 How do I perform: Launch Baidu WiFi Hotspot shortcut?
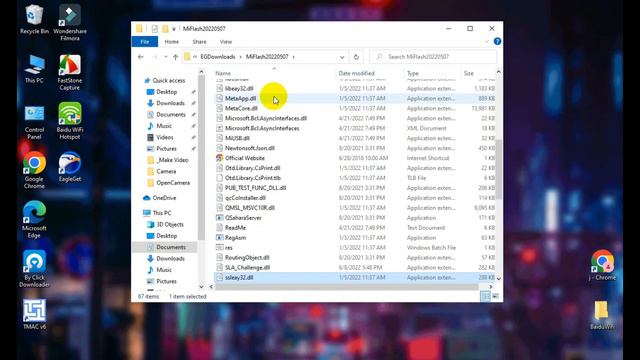(x=70, y=121)
